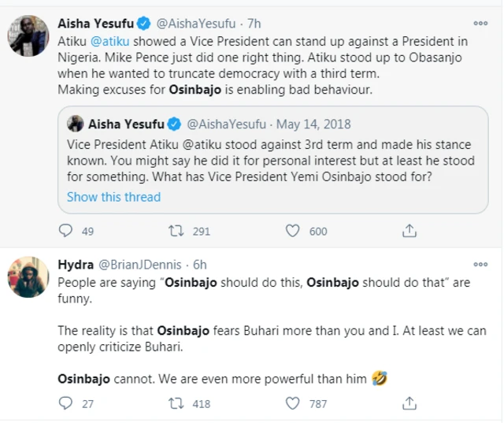Visit the @BrianJDennis profile handle
The height and width of the screenshot is (423, 504).
point(139,265)
